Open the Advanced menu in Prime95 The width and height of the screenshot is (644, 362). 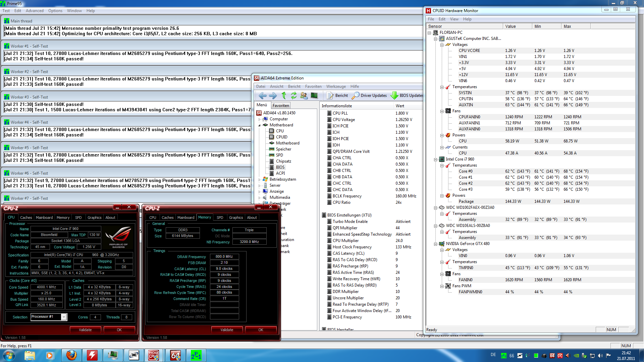35,11
